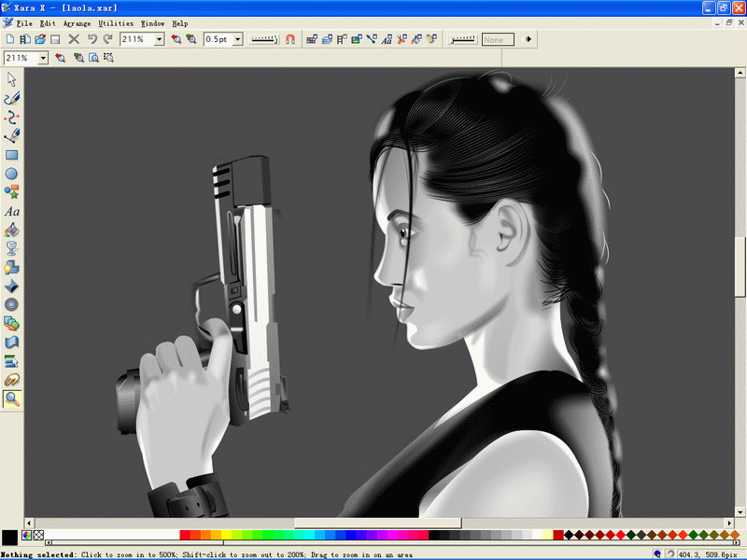Select the Mould tool

[11, 342]
